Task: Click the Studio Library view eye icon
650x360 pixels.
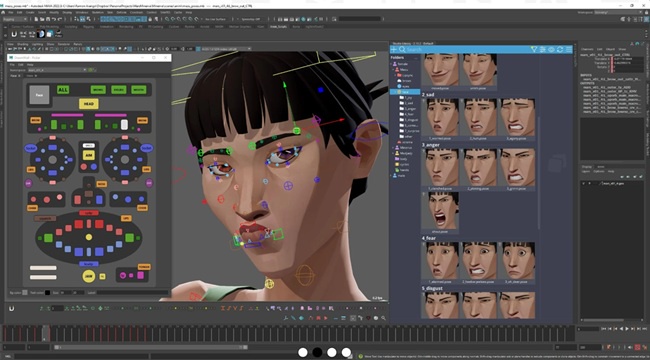Action: pyautogui.click(x=551, y=49)
